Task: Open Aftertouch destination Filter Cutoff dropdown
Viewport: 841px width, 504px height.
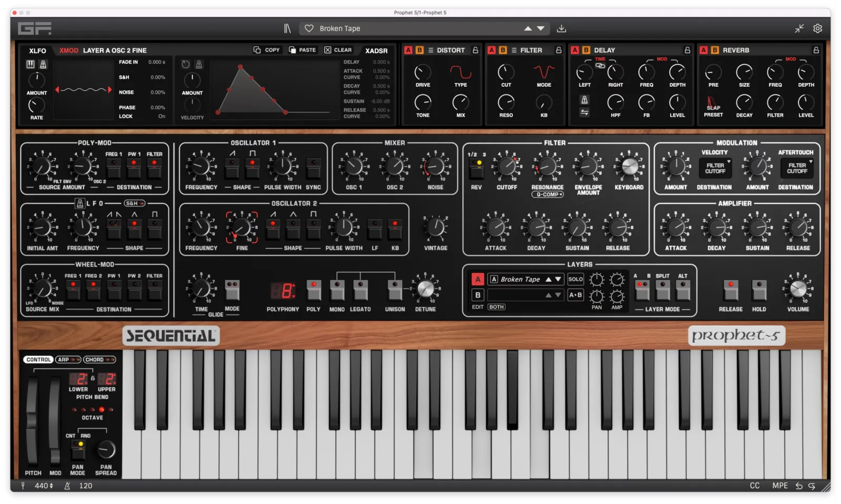Action: tap(797, 168)
